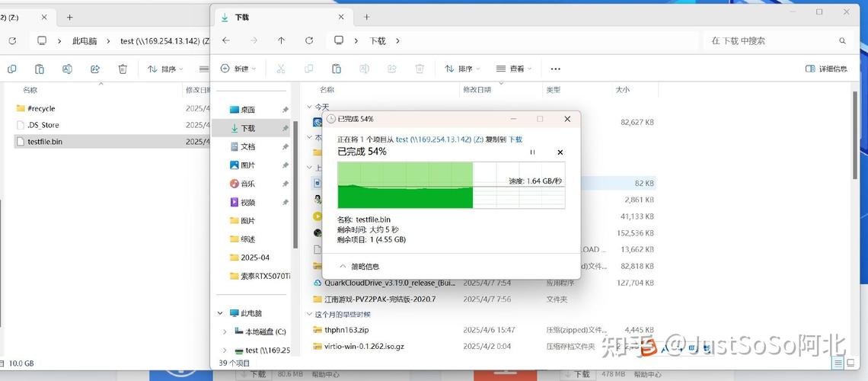
Task: Click the pin icon beside 桌面
Action: pyautogui.click(x=285, y=110)
